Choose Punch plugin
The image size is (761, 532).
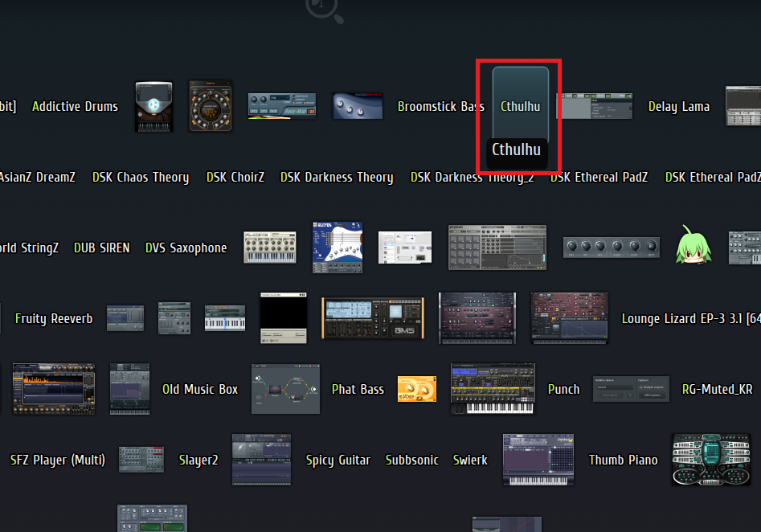click(563, 389)
